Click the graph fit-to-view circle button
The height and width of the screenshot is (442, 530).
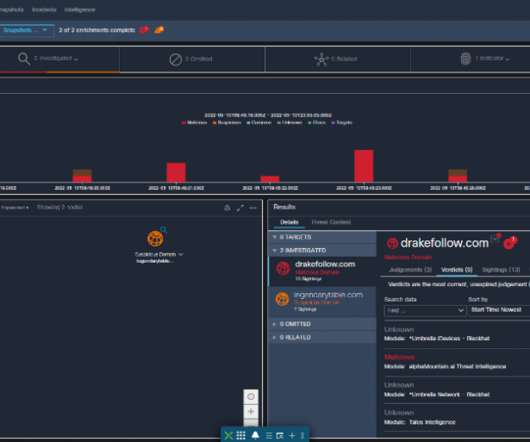(x=251, y=396)
